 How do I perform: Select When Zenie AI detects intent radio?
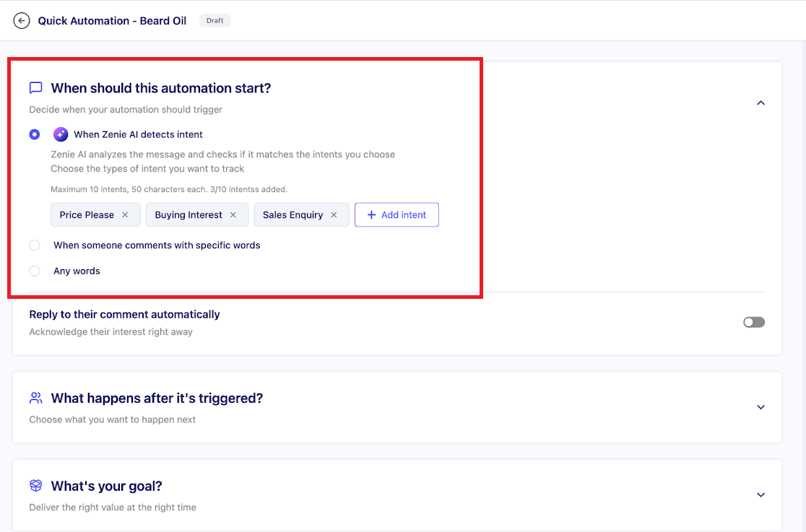35,134
